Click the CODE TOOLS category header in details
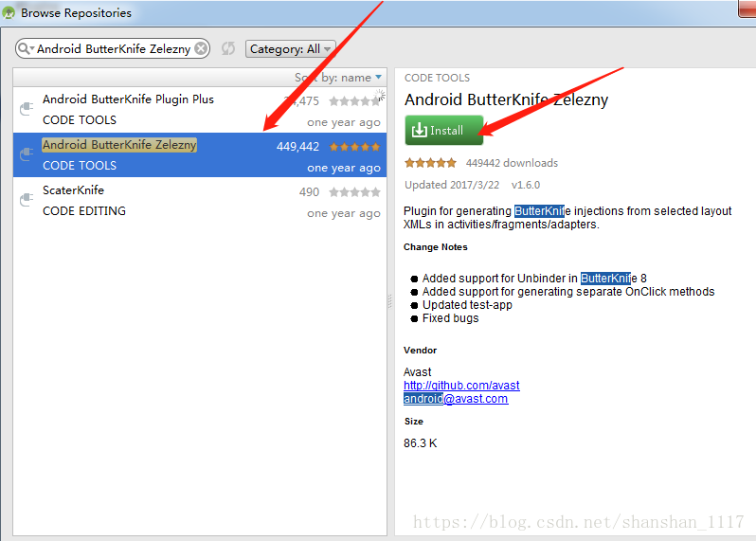Image resolution: width=756 pixels, height=541 pixels. click(437, 78)
